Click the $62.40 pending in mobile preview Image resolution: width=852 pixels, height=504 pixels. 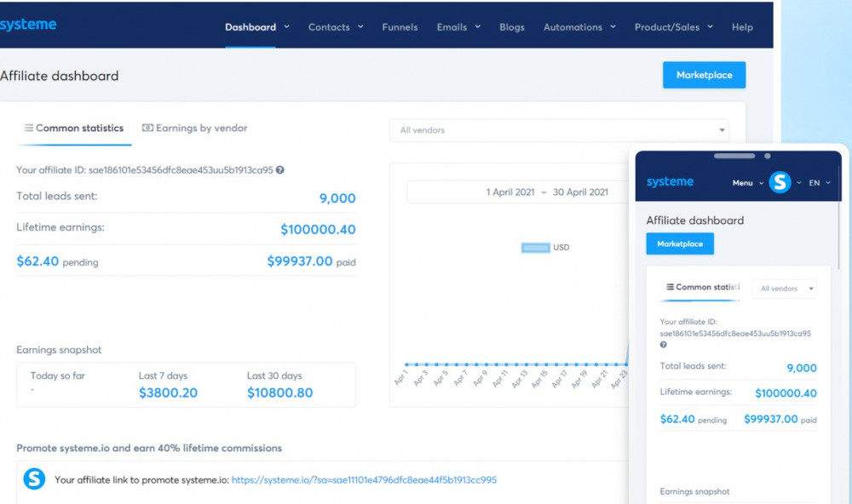click(677, 419)
